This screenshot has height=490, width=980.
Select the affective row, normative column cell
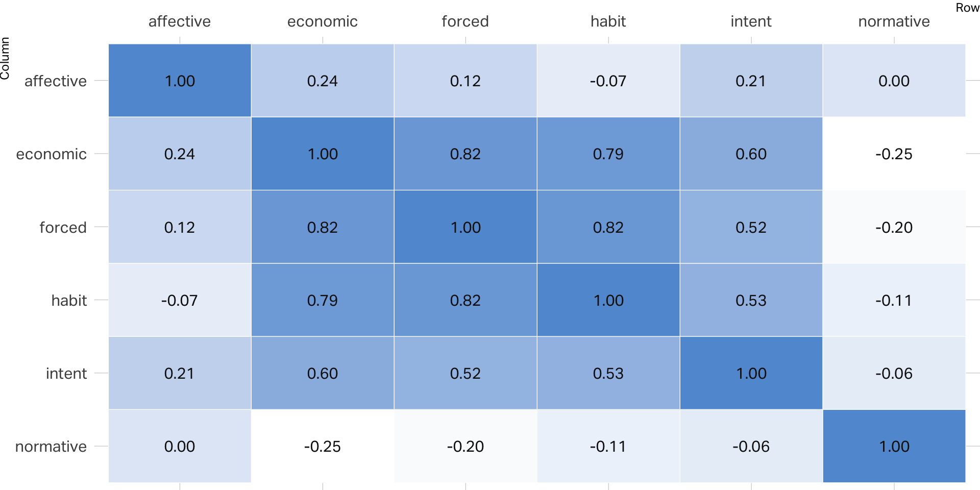pyautogui.click(x=894, y=81)
